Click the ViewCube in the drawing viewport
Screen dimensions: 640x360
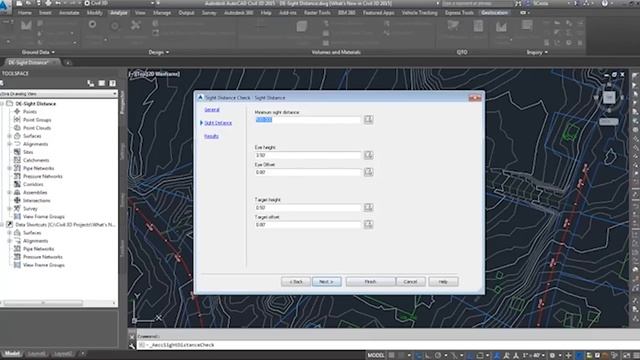point(609,97)
